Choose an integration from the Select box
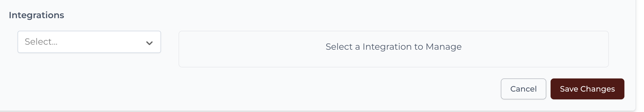The height and width of the screenshot is (112, 644). pyautogui.click(x=89, y=42)
